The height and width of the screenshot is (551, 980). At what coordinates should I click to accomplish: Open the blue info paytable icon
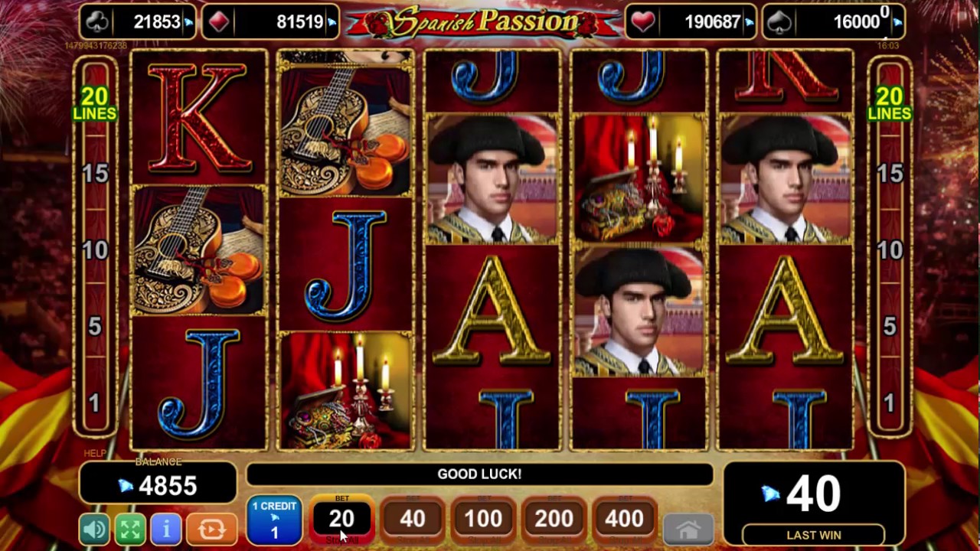pos(166,530)
